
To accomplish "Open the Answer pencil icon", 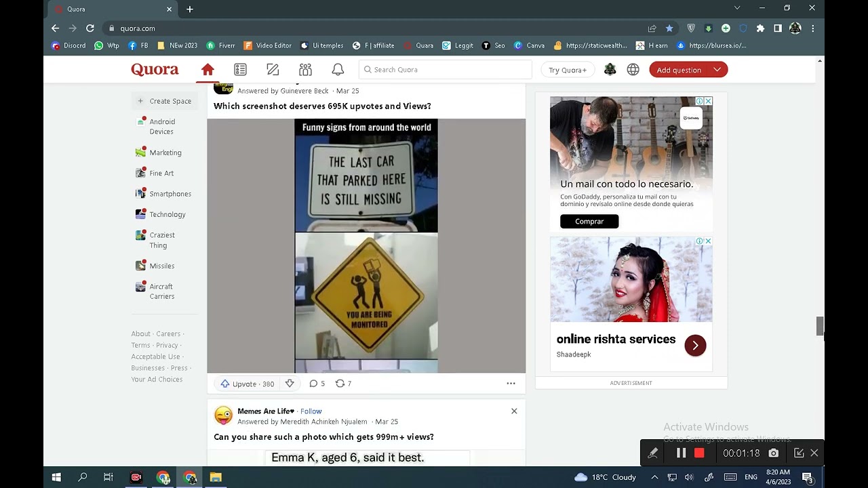I will pos(273,70).
